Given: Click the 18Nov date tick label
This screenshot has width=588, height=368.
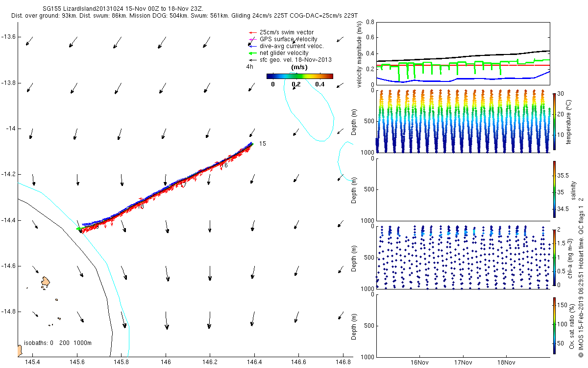Looking at the screenshot, I should (x=506, y=363).
